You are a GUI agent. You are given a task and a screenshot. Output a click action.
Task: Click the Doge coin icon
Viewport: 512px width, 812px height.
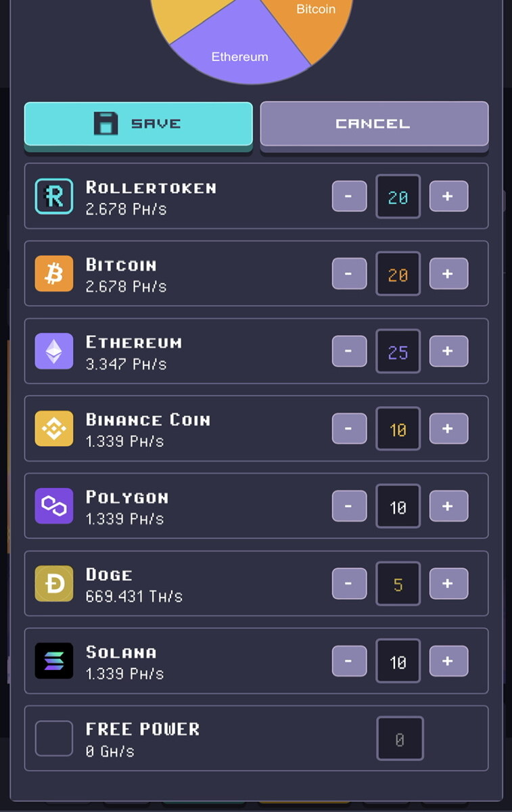click(x=54, y=583)
